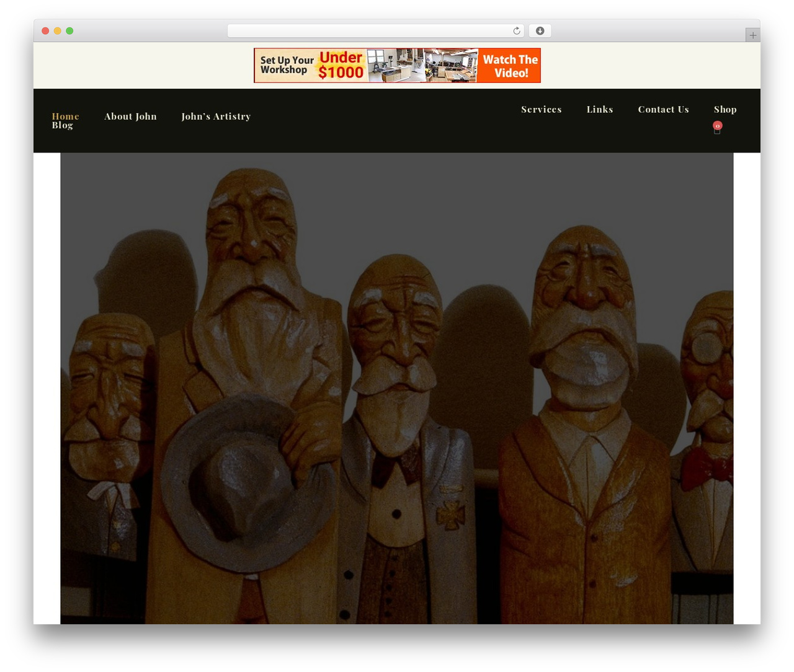Reload the page with the refresh icon
Image resolution: width=794 pixels, height=672 pixels.
click(x=516, y=31)
